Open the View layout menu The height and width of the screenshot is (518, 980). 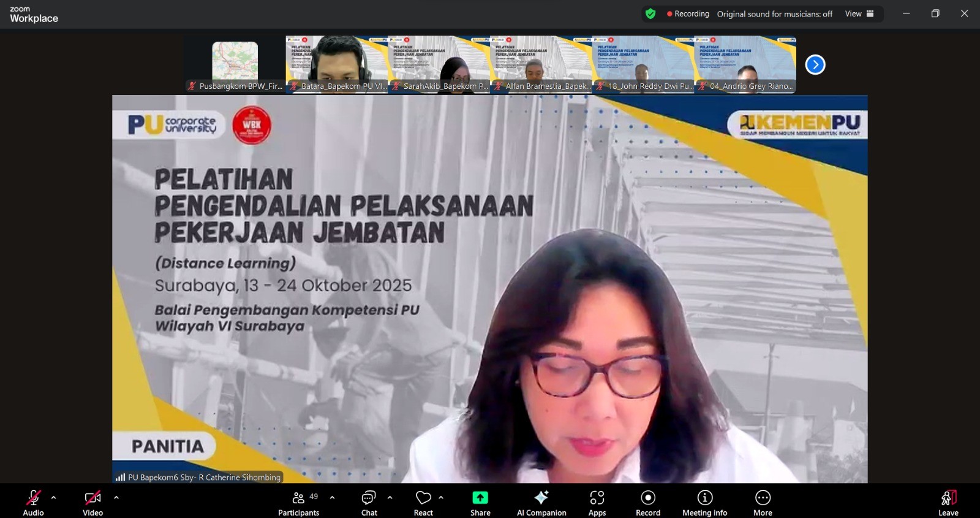coord(859,13)
